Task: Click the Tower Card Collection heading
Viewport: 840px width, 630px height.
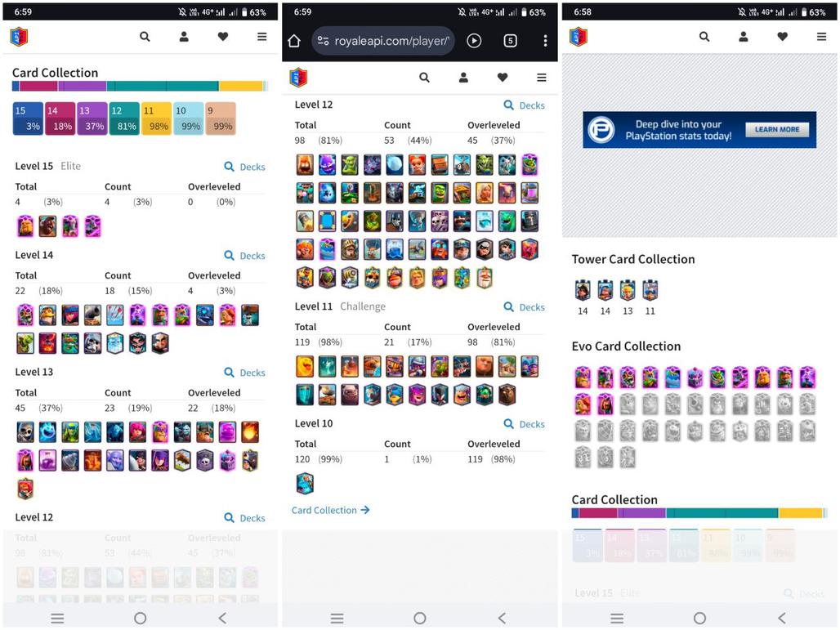Action: click(633, 259)
